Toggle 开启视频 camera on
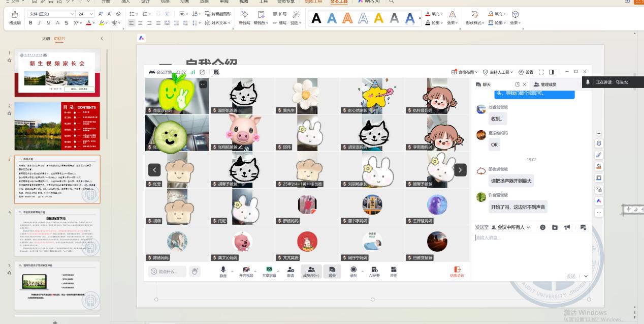Screen dimensions: 644x324 [x=246, y=271]
